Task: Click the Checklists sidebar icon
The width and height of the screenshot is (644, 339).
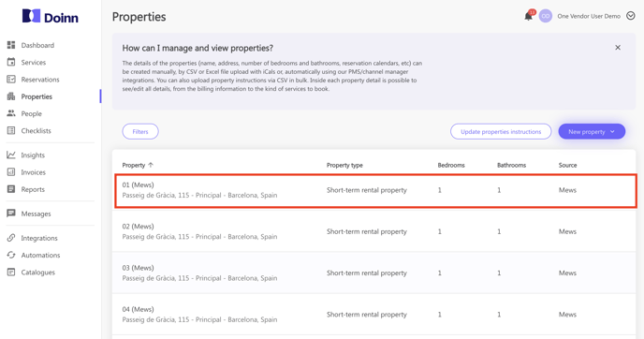Action: coord(11,131)
